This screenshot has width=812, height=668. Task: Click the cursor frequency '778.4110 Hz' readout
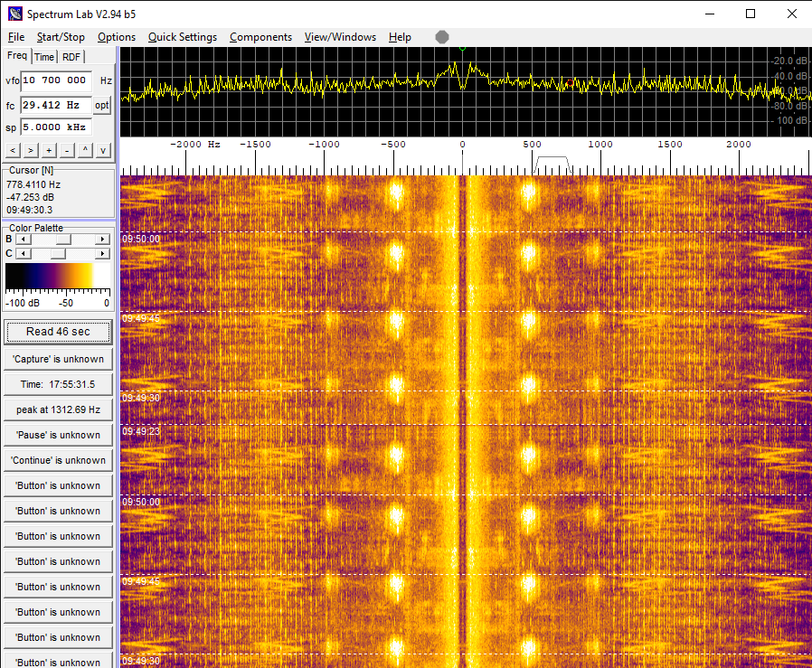pyautogui.click(x=33, y=184)
